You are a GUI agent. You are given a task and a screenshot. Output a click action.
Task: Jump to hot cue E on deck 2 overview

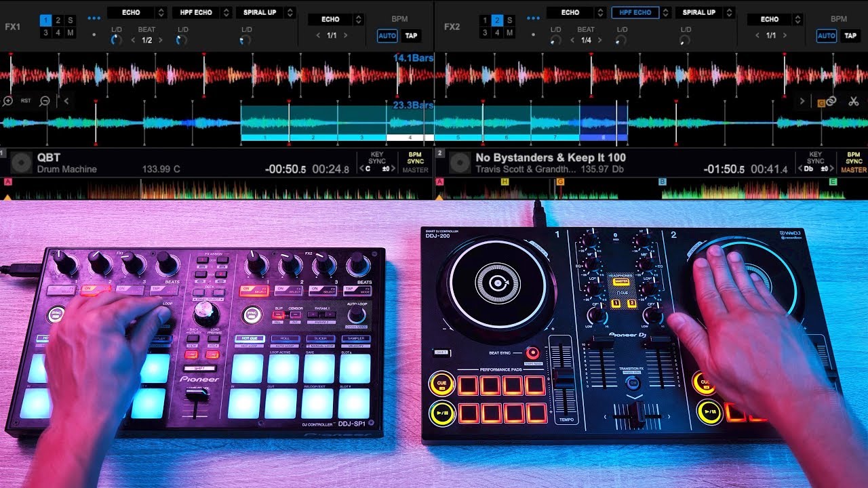coord(833,182)
